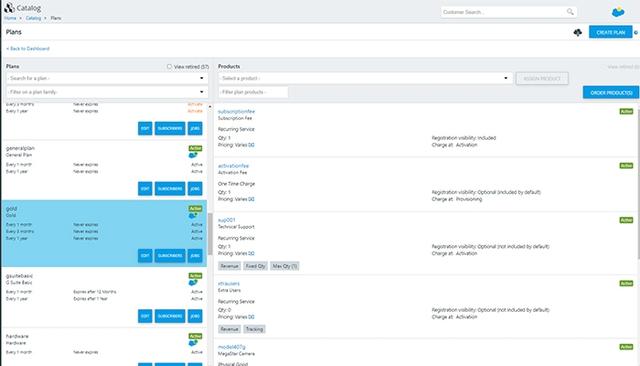The width and height of the screenshot is (640, 366).
Task: Click 'Technical Support' product name
Action: pyautogui.click(x=236, y=227)
